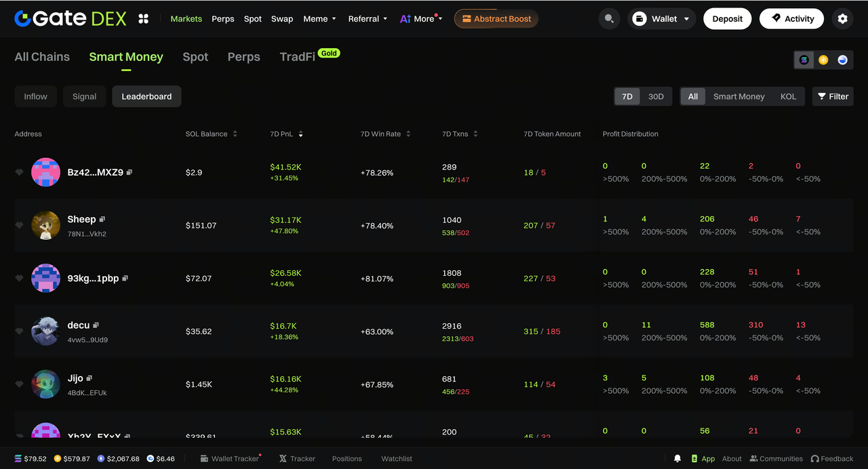868x469 pixels.
Task: Copy the Bz42...MXZ9 address
Action: (x=130, y=173)
